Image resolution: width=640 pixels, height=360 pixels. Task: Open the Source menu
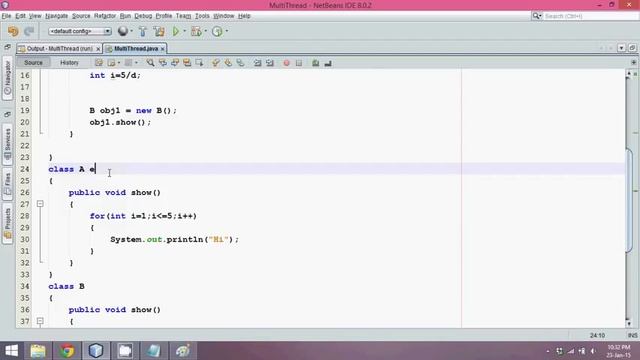point(81,16)
